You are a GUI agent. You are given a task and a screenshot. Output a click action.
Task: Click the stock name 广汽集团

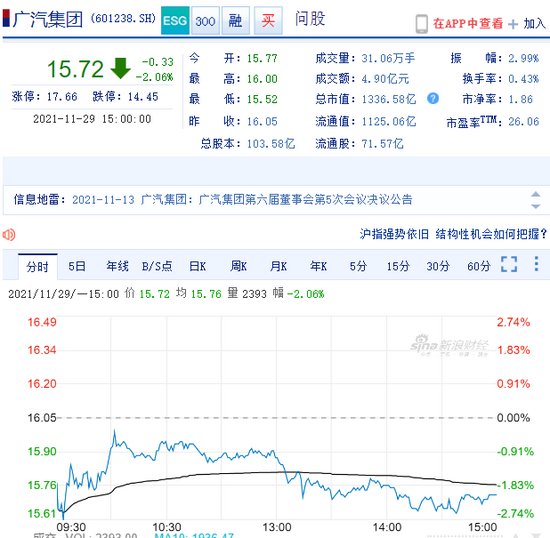pyautogui.click(x=48, y=19)
